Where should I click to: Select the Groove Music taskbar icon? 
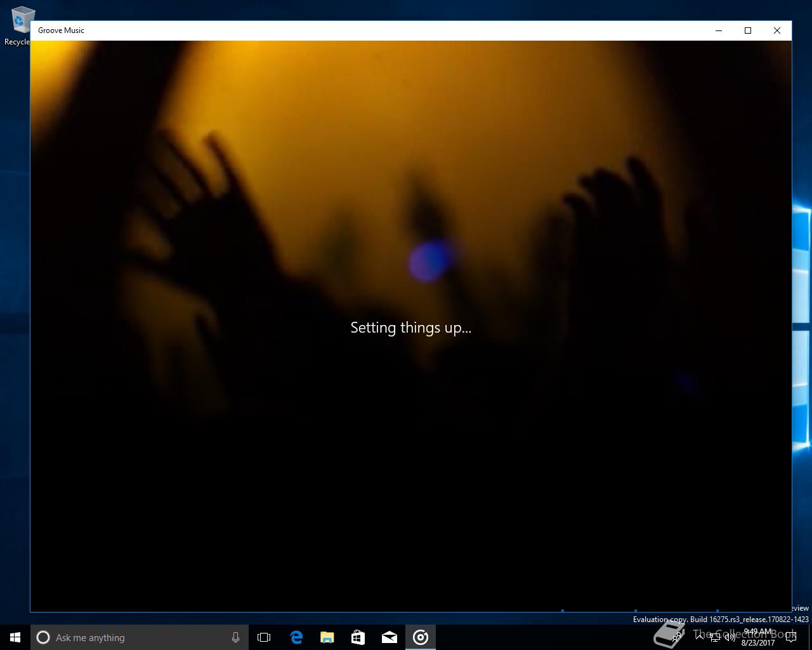click(x=421, y=637)
